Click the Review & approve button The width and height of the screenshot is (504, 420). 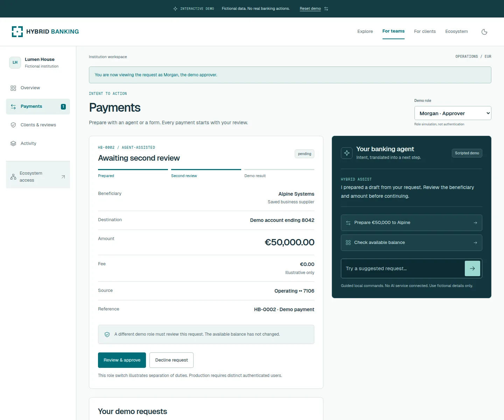122,360
